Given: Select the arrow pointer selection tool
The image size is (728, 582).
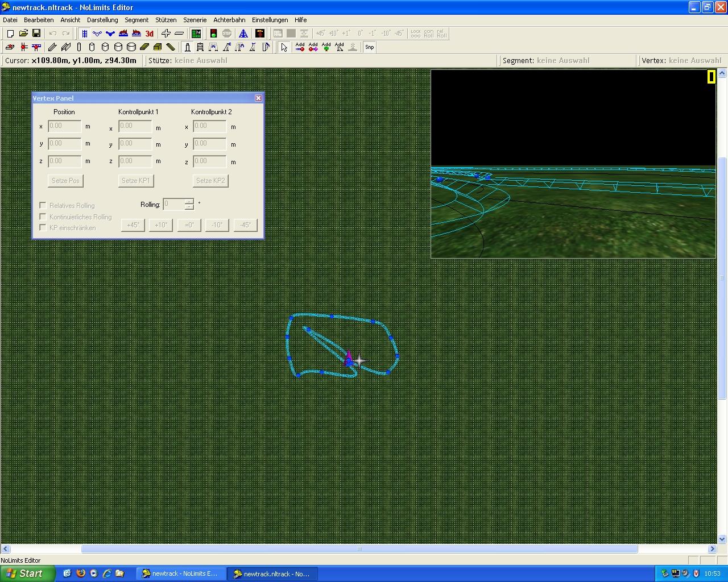Looking at the screenshot, I should point(284,47).
